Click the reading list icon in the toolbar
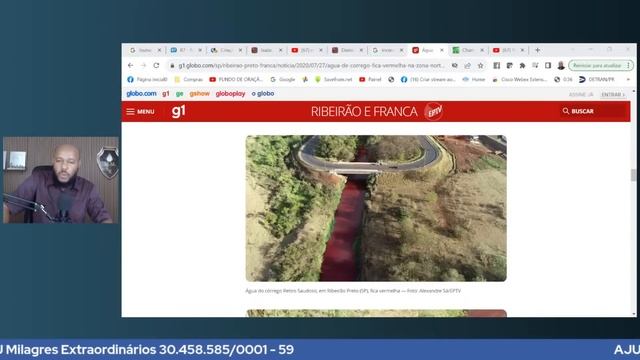640x360 pixels. pos(535,65)
